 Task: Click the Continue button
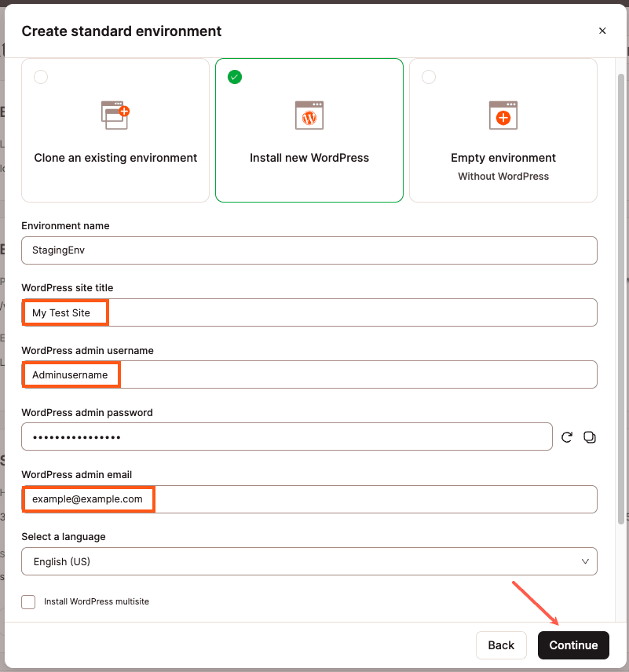(x=573, y=645)
